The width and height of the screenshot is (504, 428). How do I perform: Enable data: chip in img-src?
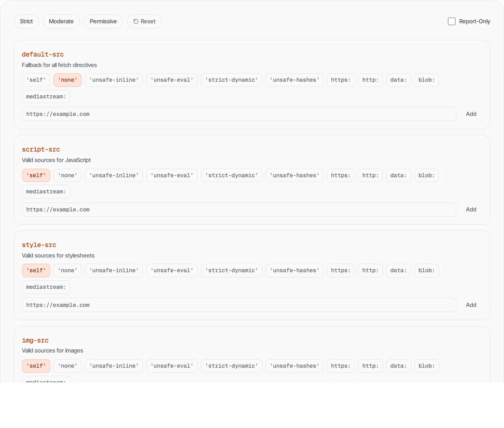coord(399,366)
